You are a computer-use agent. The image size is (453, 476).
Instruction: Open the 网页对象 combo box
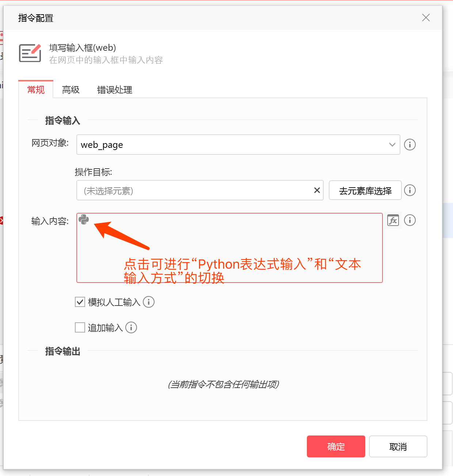pyautogui.click(x=238, y=145)
